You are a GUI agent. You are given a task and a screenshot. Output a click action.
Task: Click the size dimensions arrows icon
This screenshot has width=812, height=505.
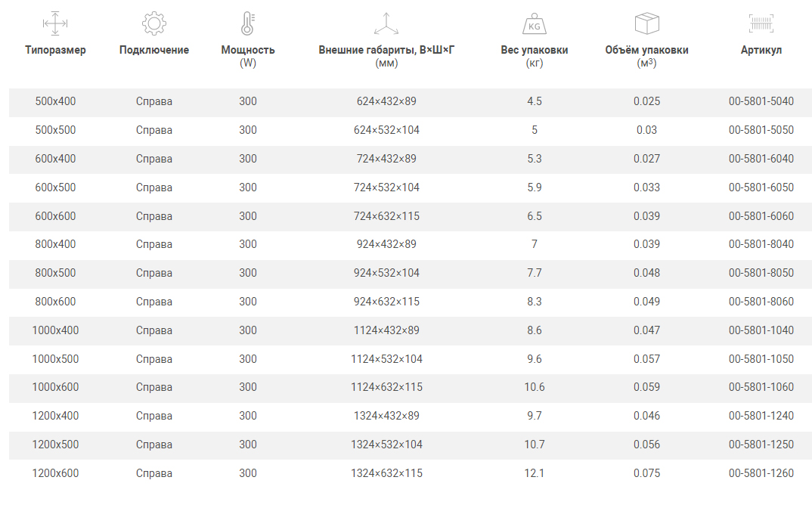[x=55, y=23]
